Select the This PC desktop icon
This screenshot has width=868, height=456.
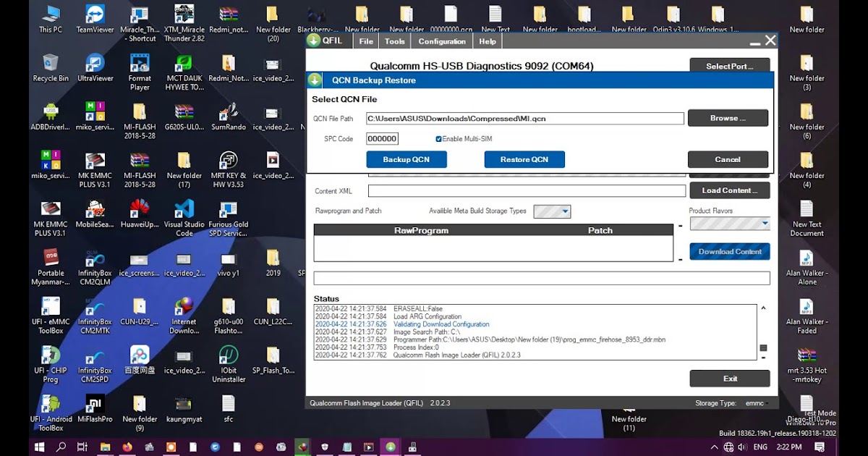click(51, 20)
